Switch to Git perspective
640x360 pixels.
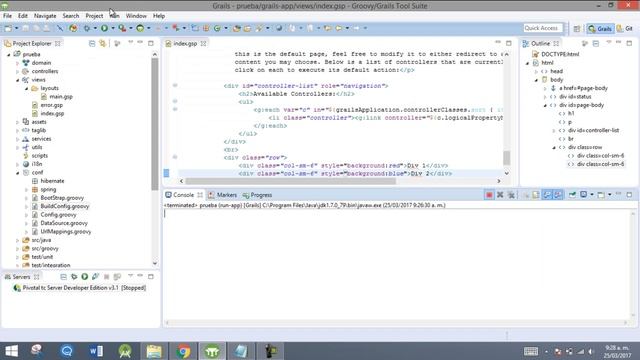coord(625,29)
